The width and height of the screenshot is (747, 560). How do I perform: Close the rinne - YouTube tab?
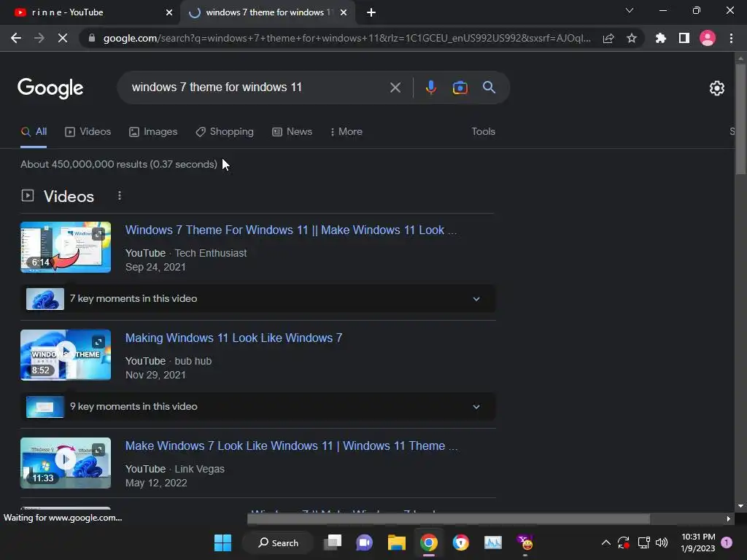click(x=169, y=12)
